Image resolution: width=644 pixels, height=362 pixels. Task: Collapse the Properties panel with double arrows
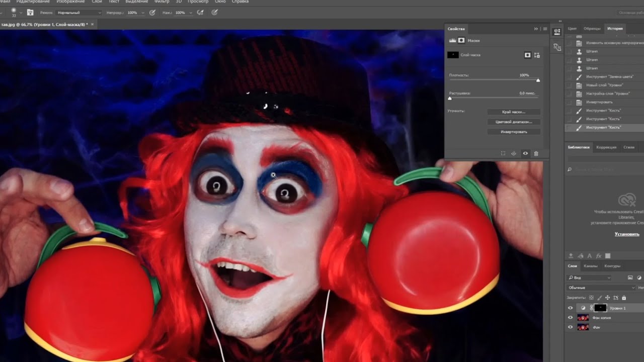536,29
